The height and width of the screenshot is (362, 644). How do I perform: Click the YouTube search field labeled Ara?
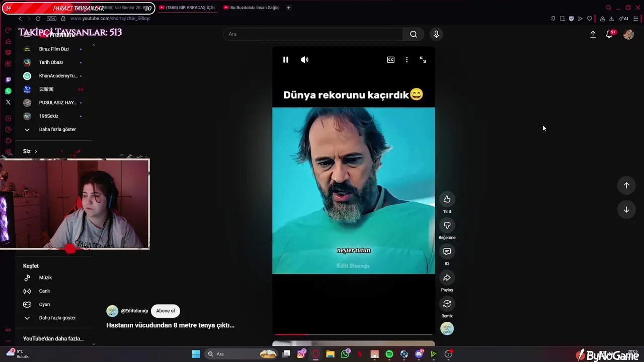pos(312,34)
